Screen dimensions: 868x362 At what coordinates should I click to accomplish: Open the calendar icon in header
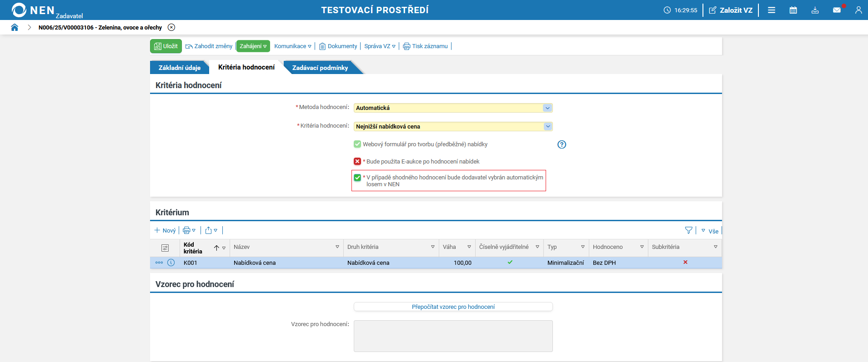coord(793,10)
